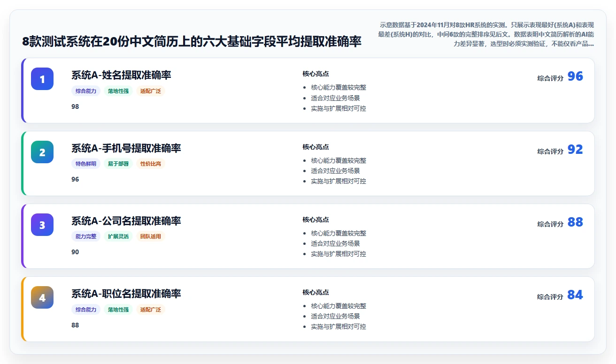Select the 综合能力 tag in the 姓名 card

click(86, 91)
